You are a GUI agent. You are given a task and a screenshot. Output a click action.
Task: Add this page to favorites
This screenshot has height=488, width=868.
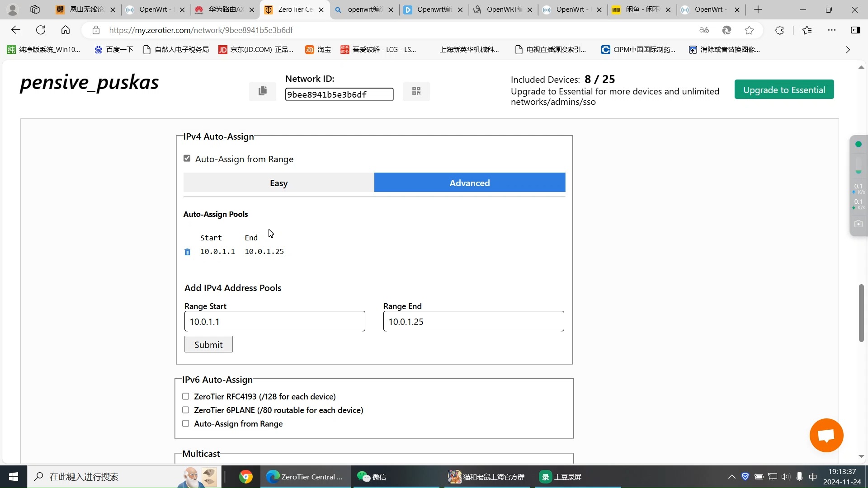[749, 30]
